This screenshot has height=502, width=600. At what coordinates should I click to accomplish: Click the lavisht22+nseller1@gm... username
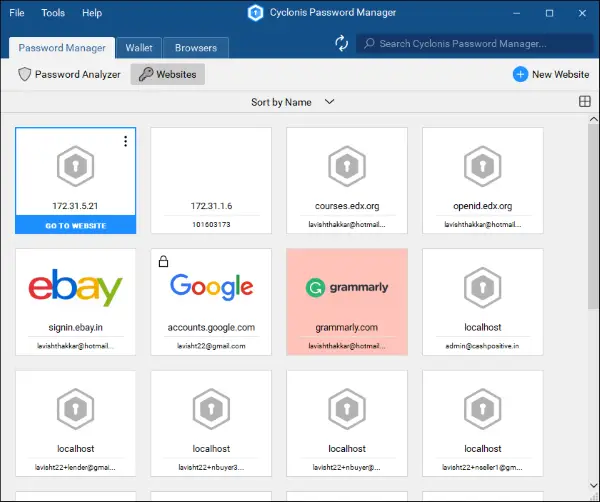tap(483, 467)
